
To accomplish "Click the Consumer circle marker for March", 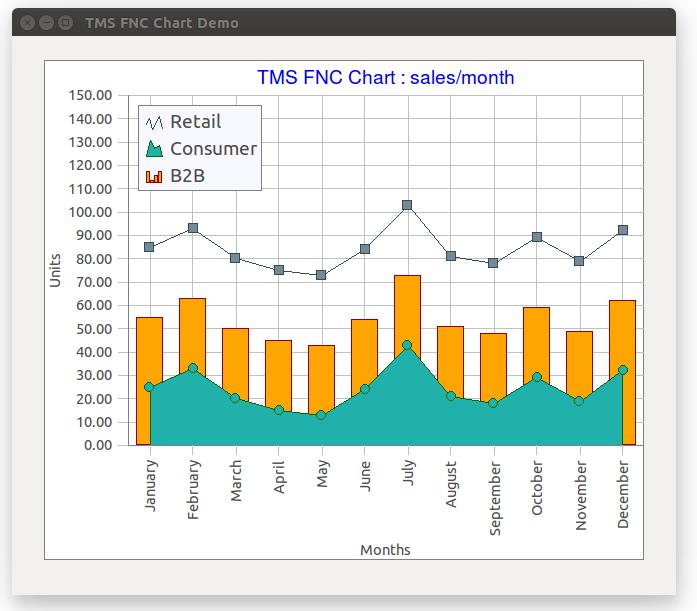I will [x=235, y=398].
